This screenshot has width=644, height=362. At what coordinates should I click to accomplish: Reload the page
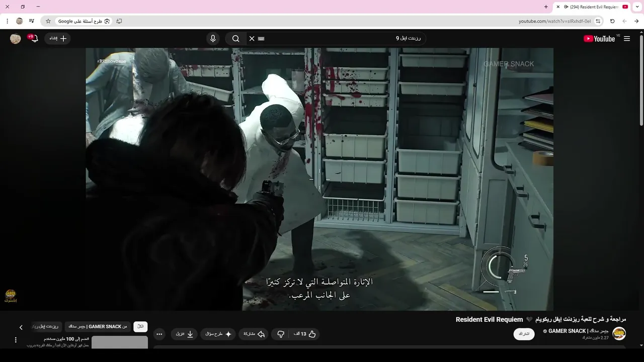[612, 21]
